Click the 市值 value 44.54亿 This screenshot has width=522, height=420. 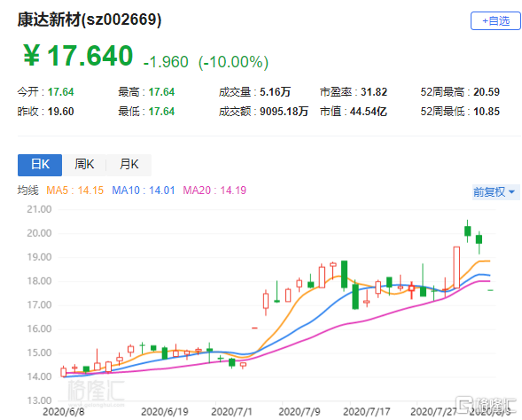point(368,112)
